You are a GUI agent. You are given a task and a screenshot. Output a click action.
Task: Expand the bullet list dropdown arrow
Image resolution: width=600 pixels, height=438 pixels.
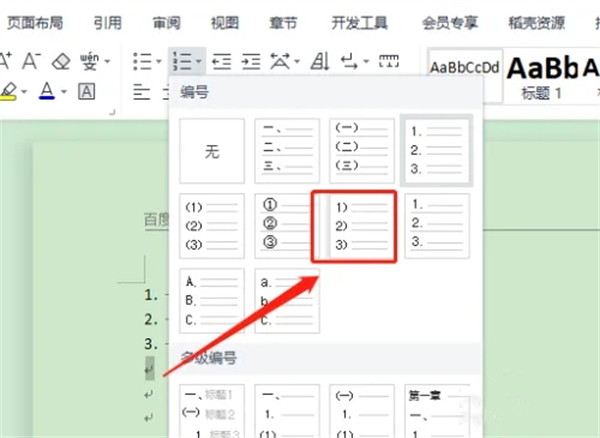(x=159, y=61)
